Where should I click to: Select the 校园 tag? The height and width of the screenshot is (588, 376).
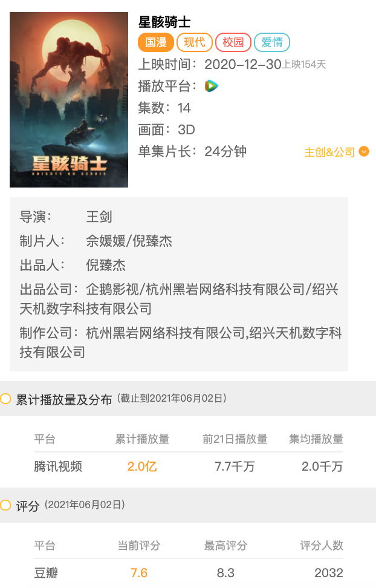coord(233,42)
